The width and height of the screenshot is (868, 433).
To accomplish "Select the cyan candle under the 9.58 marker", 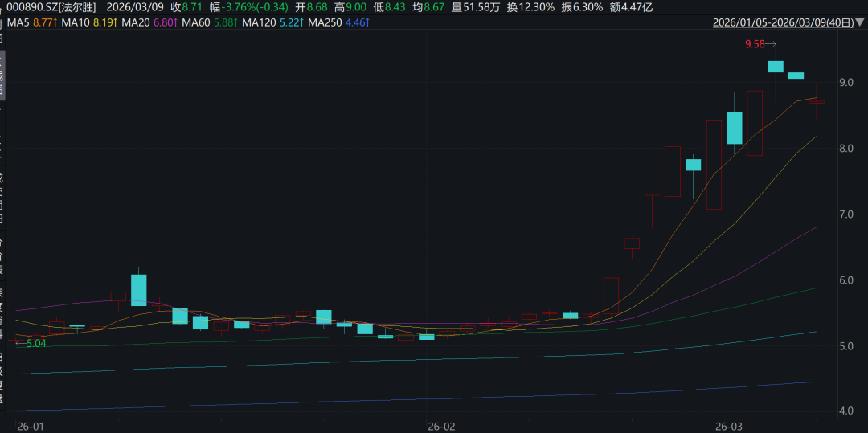I will click(x=776, y=67).
